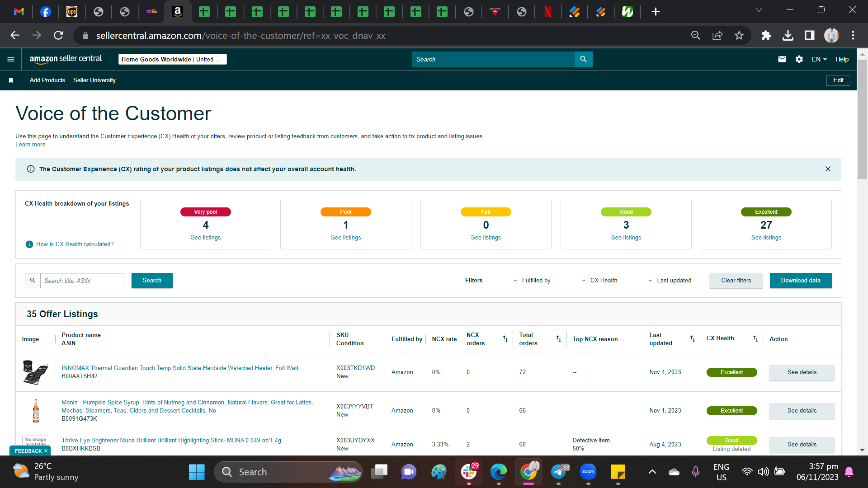
Task: Sort listings by CX Health column
Action: click(755, 339)
